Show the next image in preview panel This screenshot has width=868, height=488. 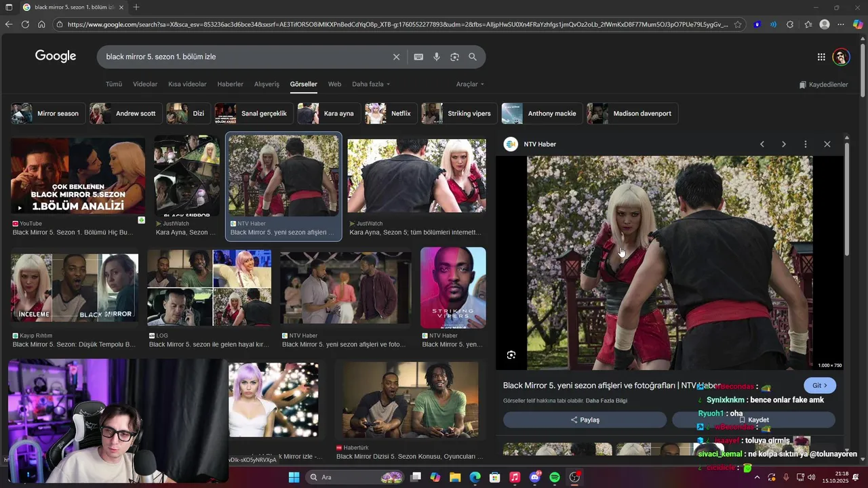pos(784,144)
